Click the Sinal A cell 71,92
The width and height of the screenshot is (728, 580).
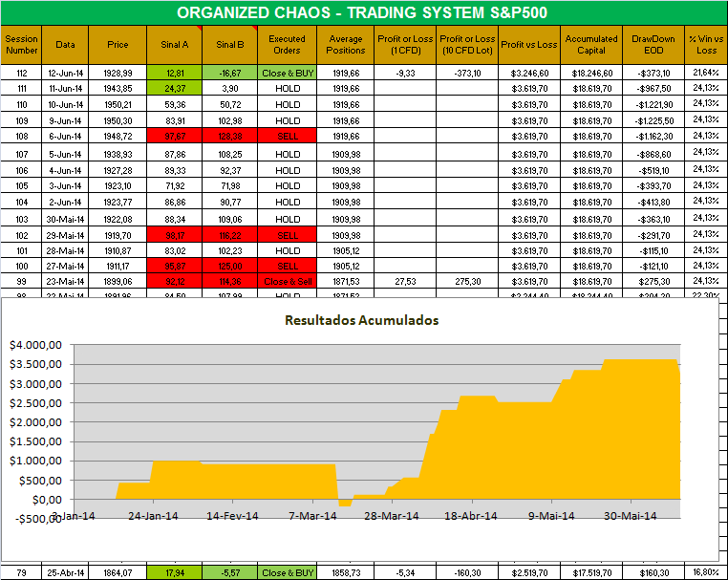click(x=175, y=185)
